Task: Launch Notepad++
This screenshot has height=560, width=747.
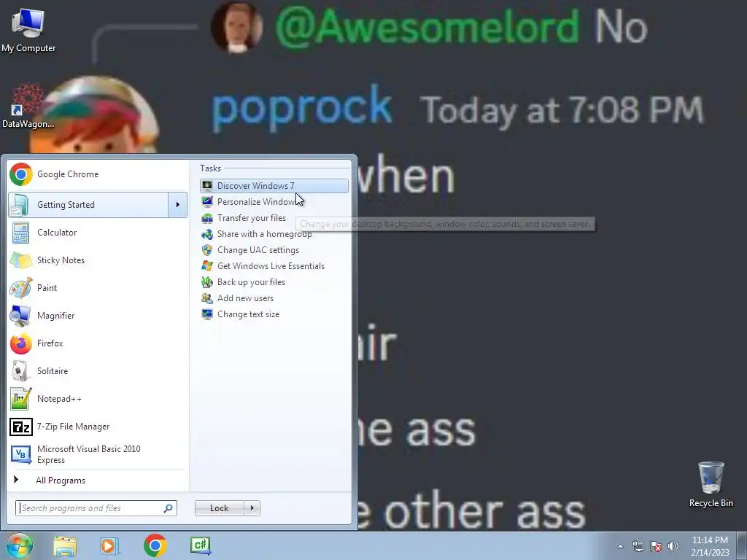Action: [x=97, y=399]
